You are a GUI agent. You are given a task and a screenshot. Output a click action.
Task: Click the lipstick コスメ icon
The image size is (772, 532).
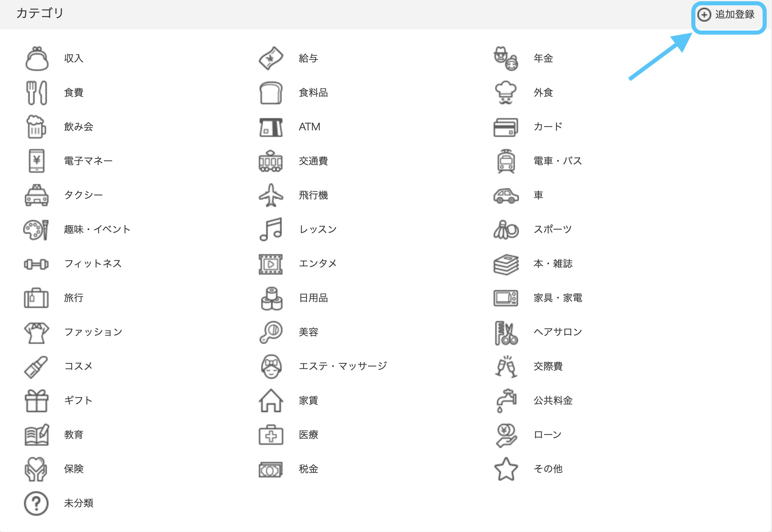tap(37, 367)
